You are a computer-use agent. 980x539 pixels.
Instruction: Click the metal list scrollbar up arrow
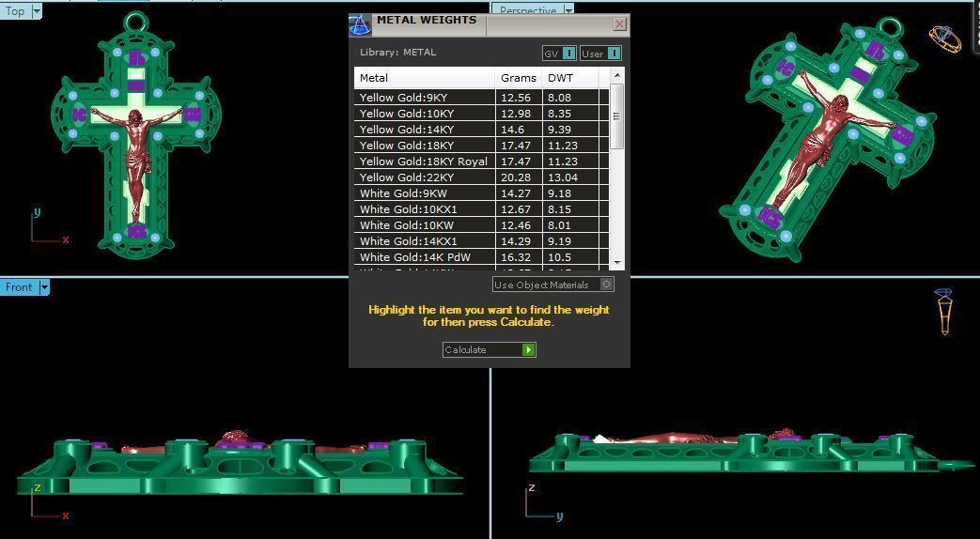coord(617,75)
